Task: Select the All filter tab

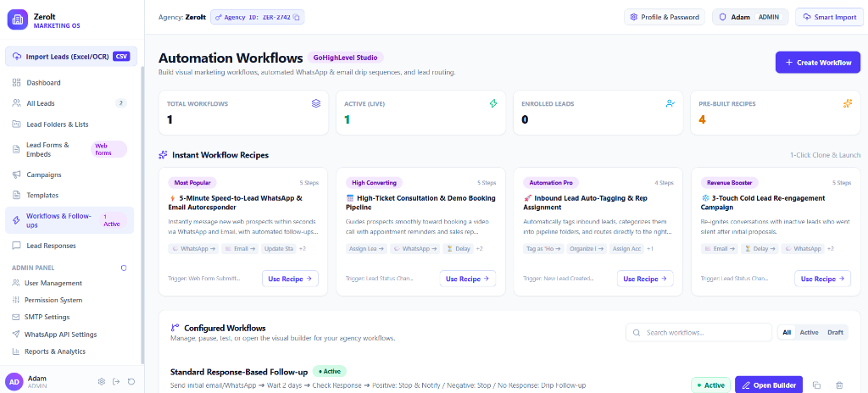Action: pos(787,333)
